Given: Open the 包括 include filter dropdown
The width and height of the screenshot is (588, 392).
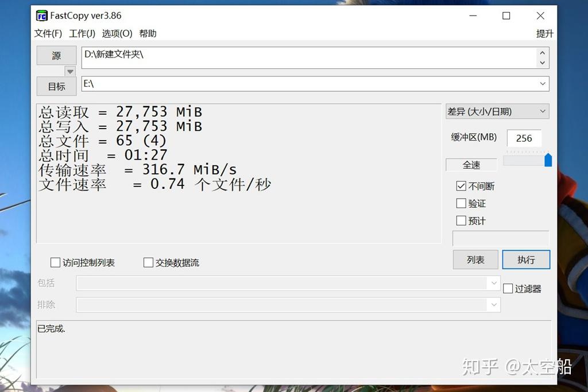Looking at the screenshot, I should [x=494, y=283].
